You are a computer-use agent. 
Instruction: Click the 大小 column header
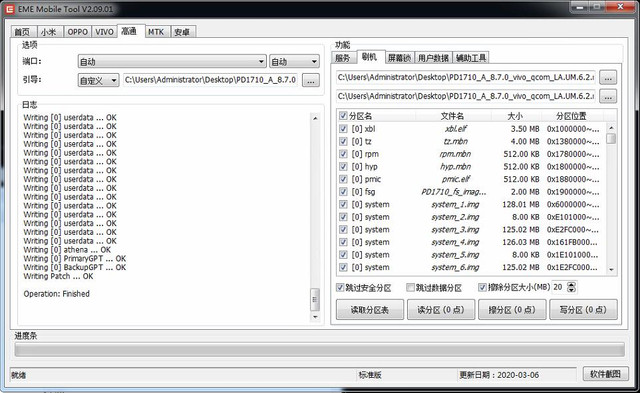tap(515, 116)
